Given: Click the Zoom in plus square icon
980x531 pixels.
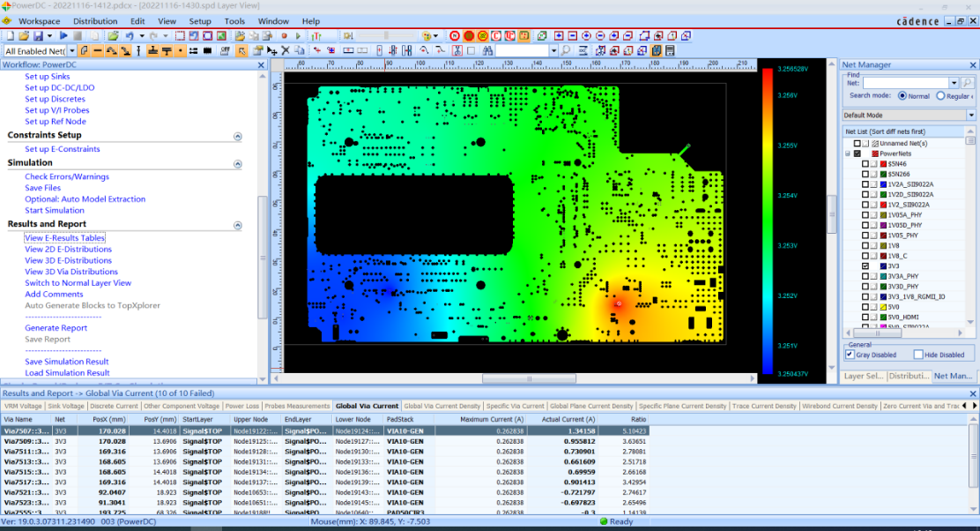Looking at the screenshot, I should pyautogui.click(x=559, y=35).
